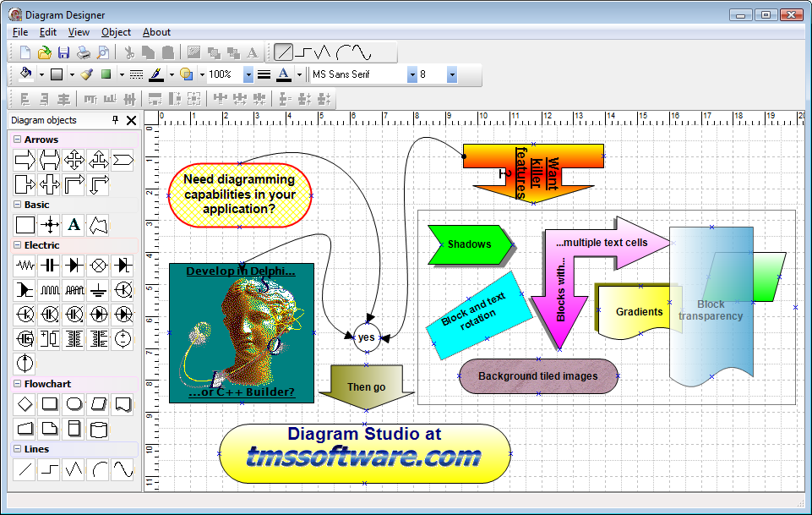Select the cylinder database shape in Flowchart
812x515 pixels.
click(99, 428)
